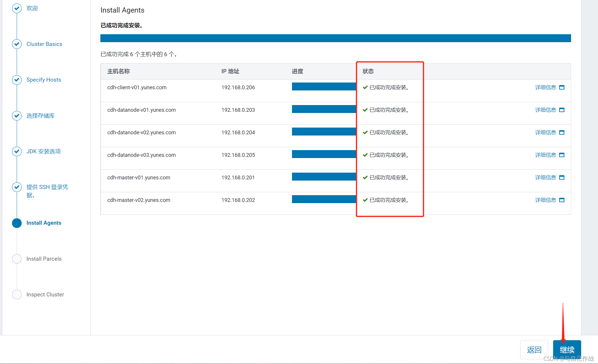Select the active Install Agents step circle
The height and width of the screenshot is (364, 598).
pyautogui.click(x=17, y=223)
